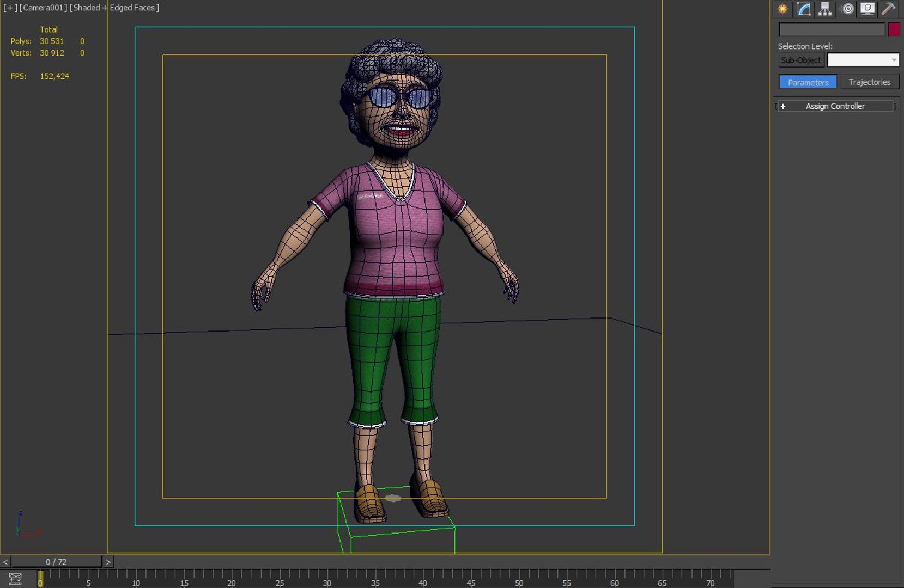Screen dimensions: 904x588
Task: Click the Sub-Object button
Action: [x=800, y=60]
